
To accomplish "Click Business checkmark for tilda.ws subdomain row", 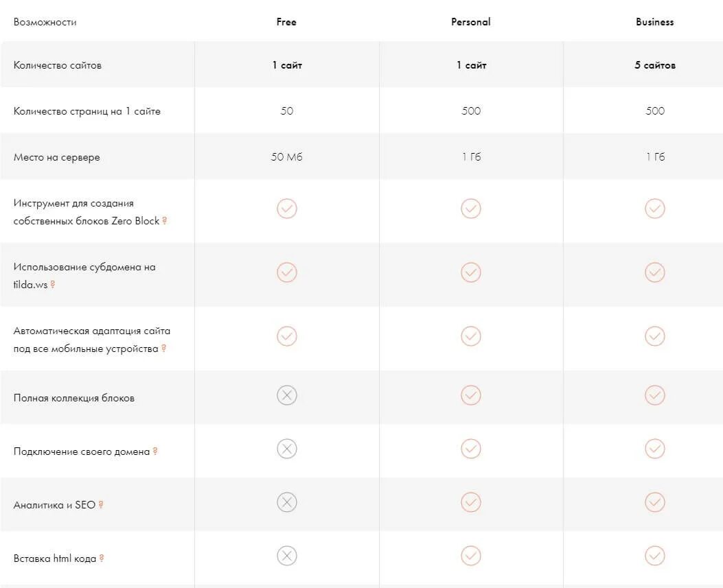I will [655, 272].
